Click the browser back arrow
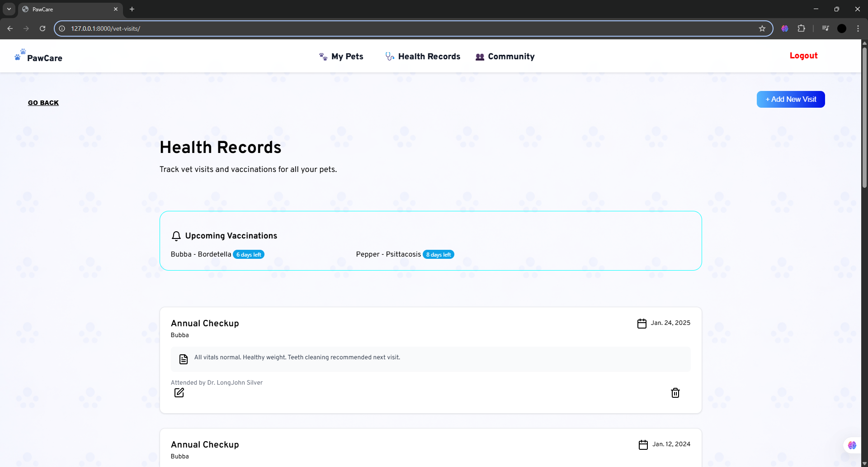This screenshot has height=467, width=868. pyautogui.click(x=10, y=29)
